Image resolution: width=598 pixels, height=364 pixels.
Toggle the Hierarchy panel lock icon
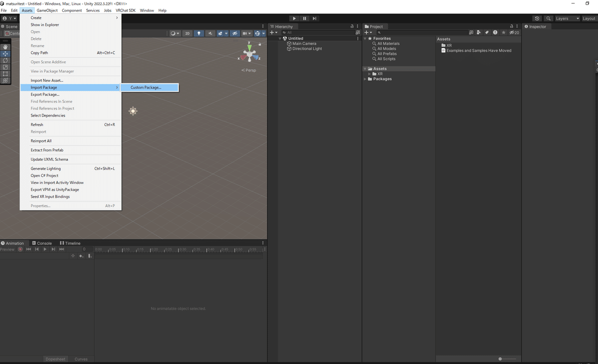(352, 26)
